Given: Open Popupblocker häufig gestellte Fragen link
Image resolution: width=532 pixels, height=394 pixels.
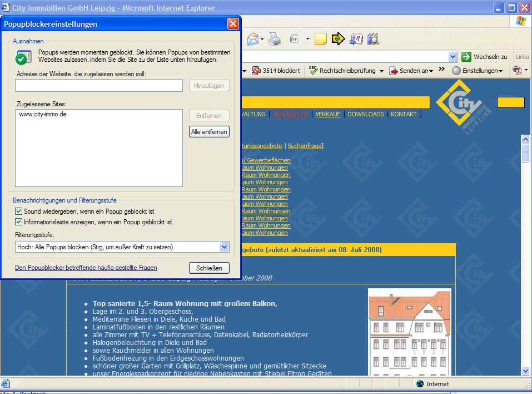Looking at the screenshot, I should (86, 268).
